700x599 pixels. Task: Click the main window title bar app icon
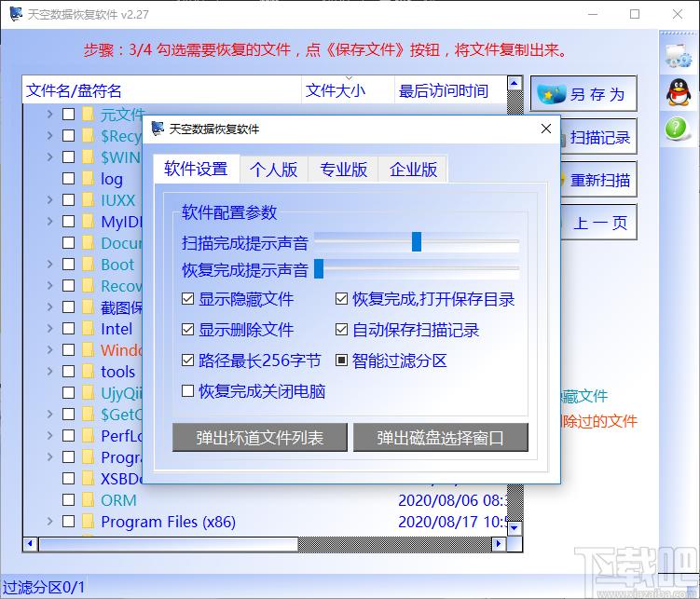pyautogui.click(x=16, y=14)
